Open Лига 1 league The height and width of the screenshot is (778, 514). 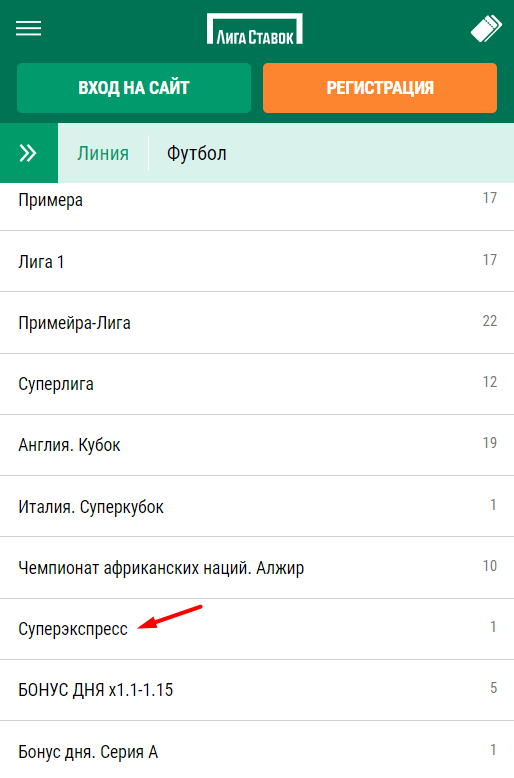click(257, 261)
